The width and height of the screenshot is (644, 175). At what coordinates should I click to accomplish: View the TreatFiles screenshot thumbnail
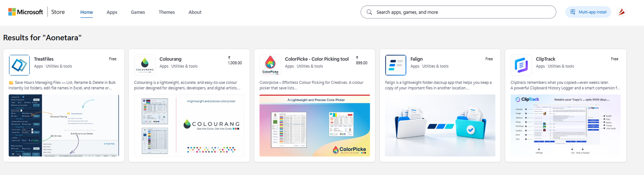point(64,125)
